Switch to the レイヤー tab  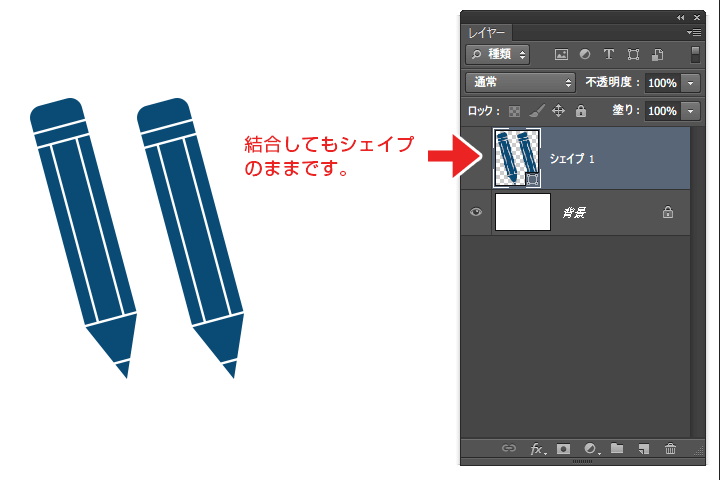click(x=486, y=33)
